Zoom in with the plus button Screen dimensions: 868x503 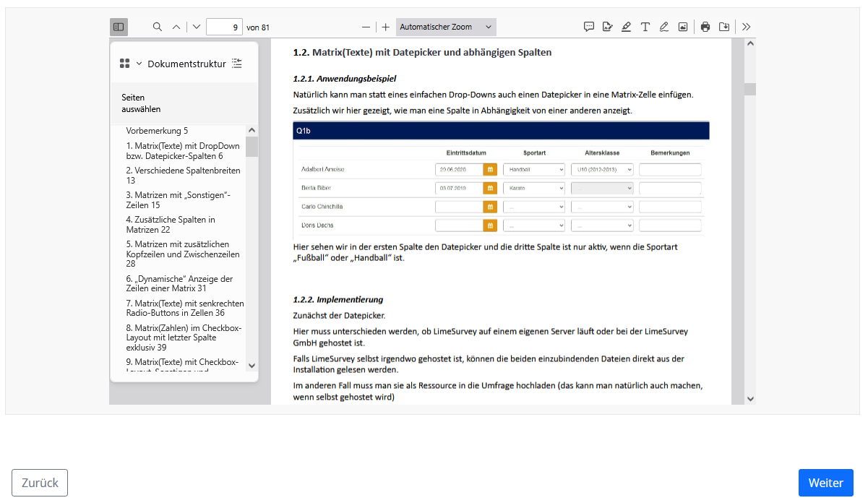(386, 27)
